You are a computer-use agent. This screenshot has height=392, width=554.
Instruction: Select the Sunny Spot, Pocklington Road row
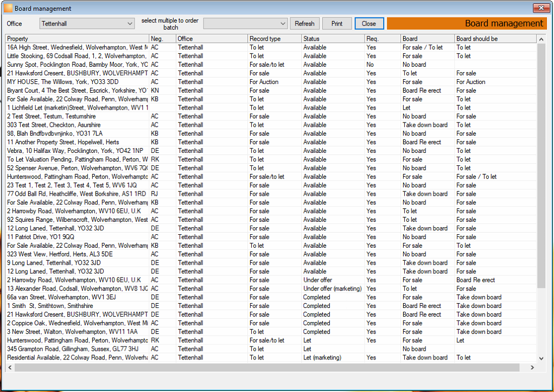pyautogui.click(x=271, y=65)
